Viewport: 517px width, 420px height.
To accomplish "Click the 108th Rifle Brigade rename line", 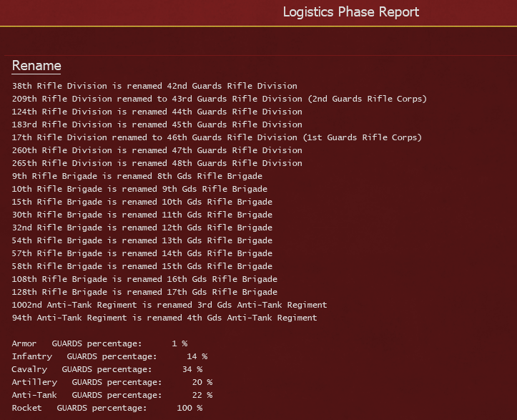I will coord(144,279).
